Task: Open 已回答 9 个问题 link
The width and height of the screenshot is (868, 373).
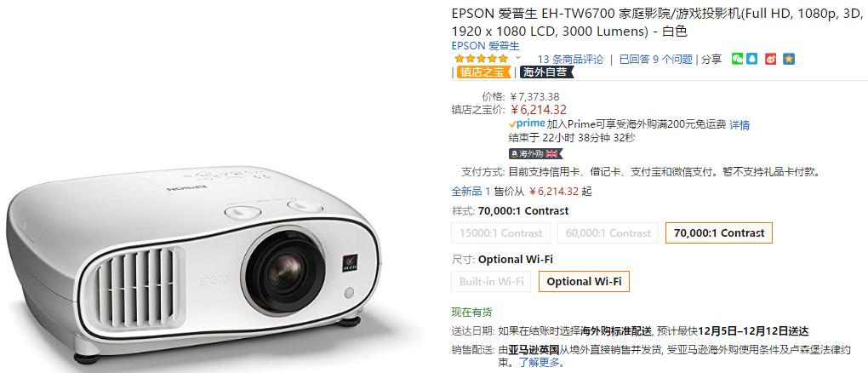Action: [655, 60]
